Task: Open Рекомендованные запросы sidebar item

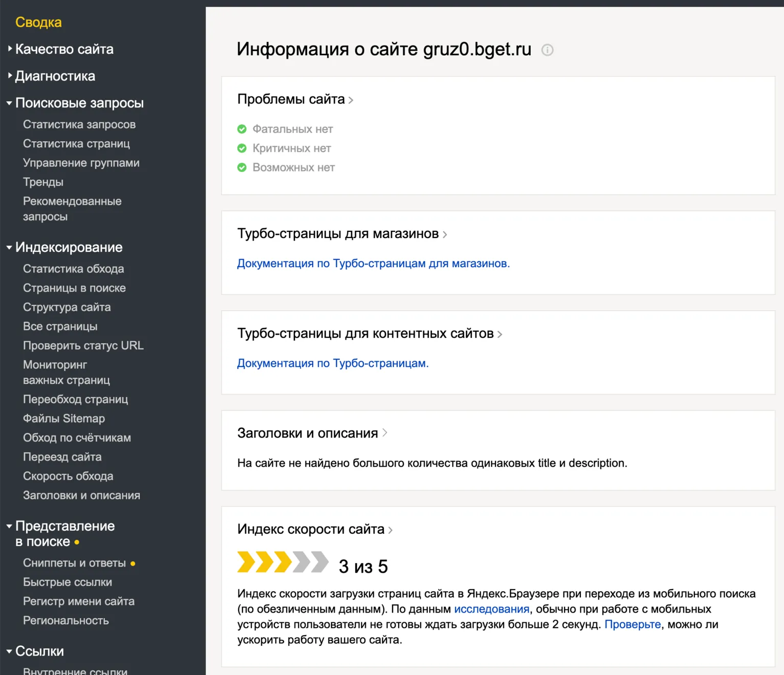Action: (72, 209)
